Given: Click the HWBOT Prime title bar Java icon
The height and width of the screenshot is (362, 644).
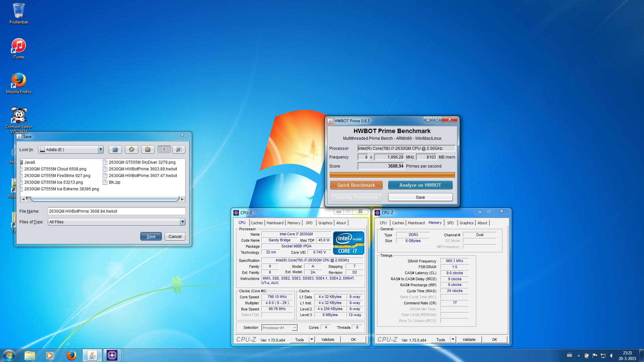Looking at the screenshot, I should pos(330,121).
